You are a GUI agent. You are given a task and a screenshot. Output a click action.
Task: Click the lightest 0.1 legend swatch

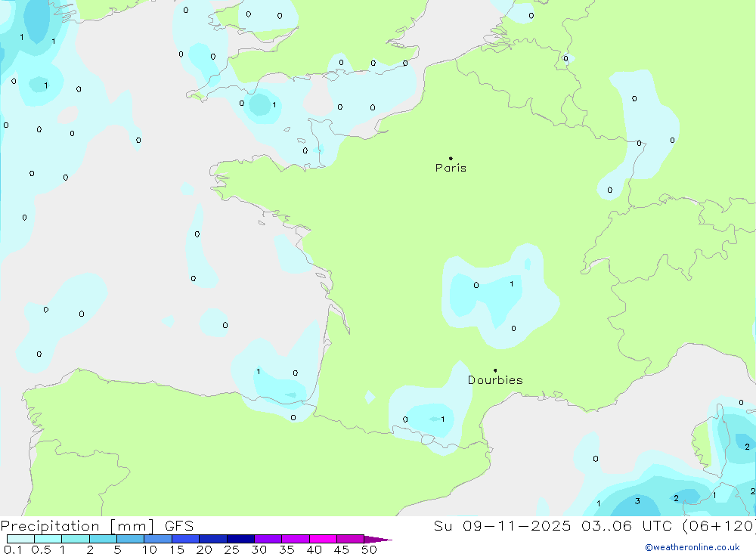coord(20,539)
